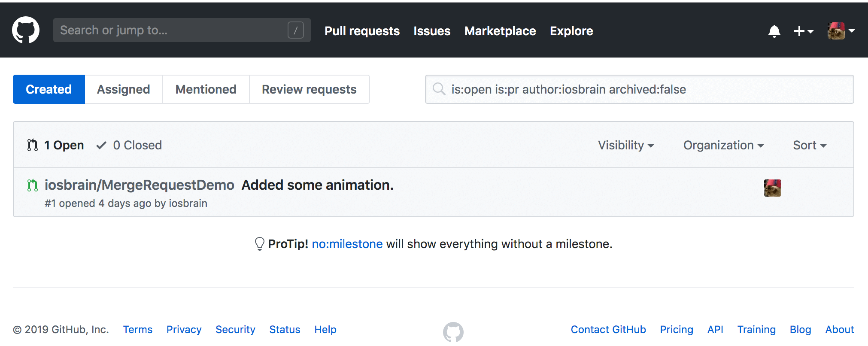Screen dimensions: 868x346
Task: Click the assignee avatar on the pull request row
Action: 772,188
